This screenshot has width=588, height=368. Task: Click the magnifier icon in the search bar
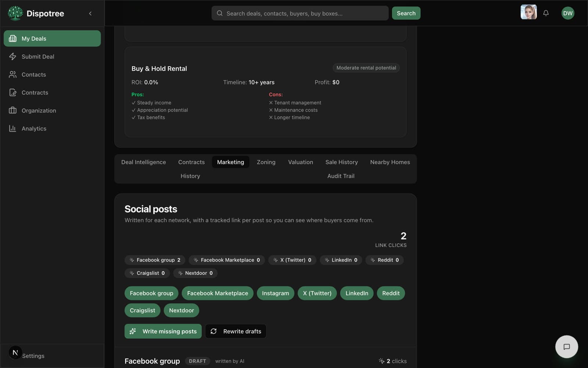(220, 13)
